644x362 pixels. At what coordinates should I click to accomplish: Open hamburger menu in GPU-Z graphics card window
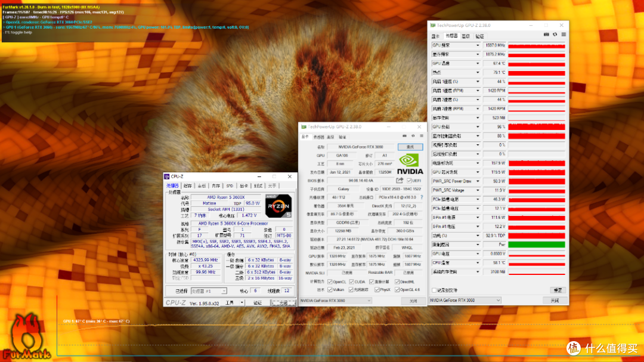click(x=422, y=136)
